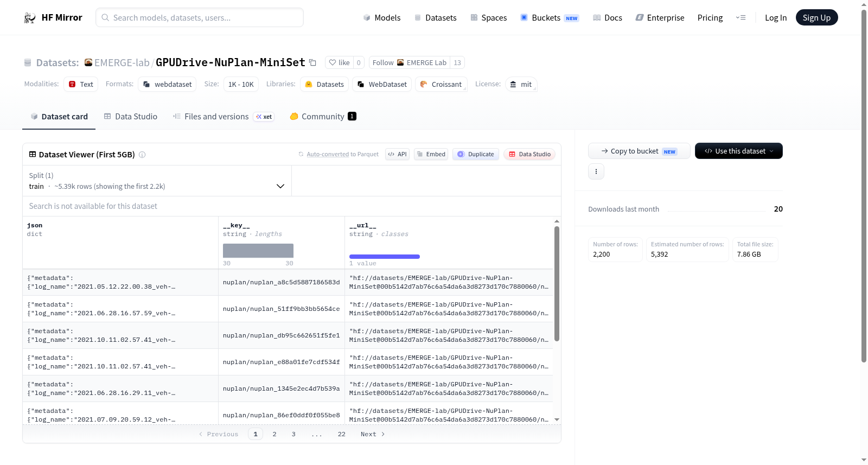This screenshot has width=868, height=465.
Task: Select page 1 in pagination
Action: [256, 434]
